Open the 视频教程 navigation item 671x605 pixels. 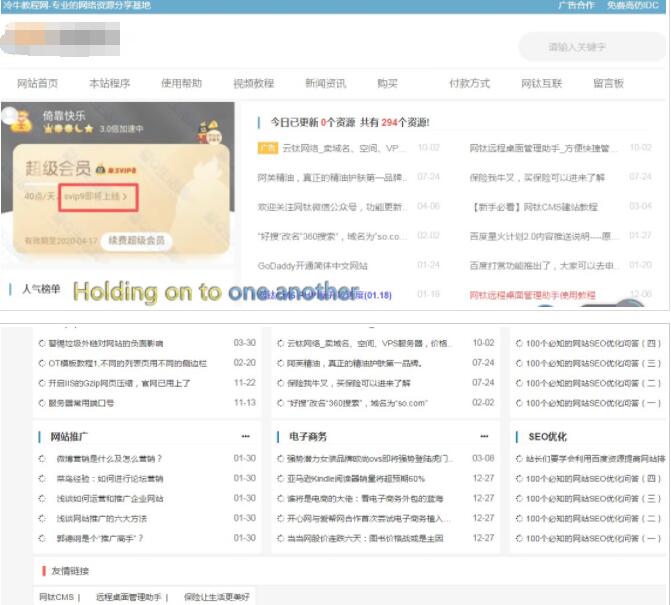point(253,84)
